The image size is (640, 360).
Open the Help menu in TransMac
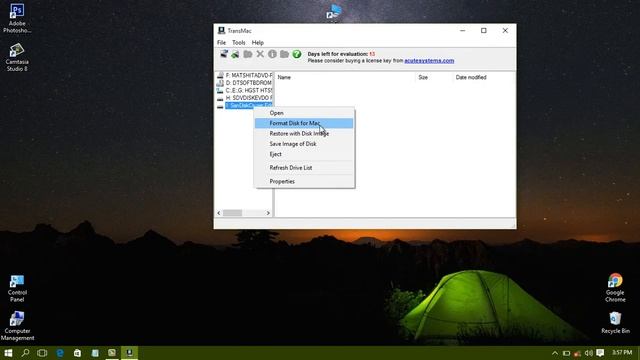pos(258,42)
